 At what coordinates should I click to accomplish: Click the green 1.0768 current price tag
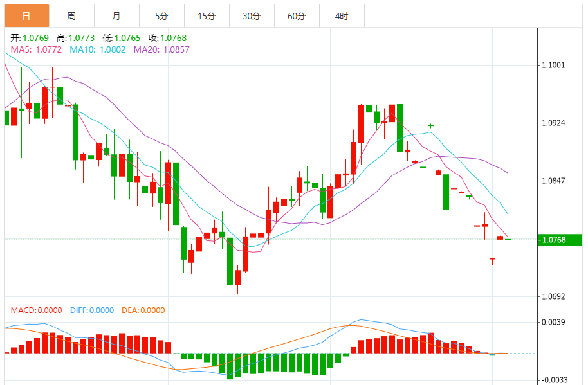pos(560,240)
